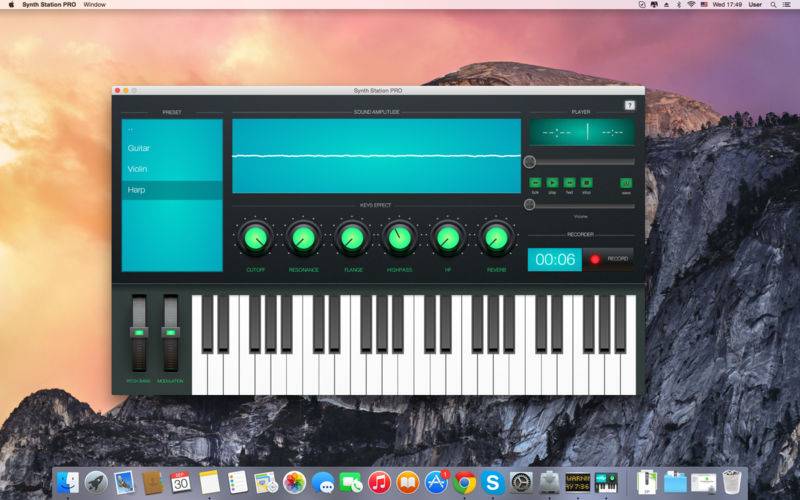Click the input source flag icon
This screenshot has width=800, height=500.
(704, 5)
